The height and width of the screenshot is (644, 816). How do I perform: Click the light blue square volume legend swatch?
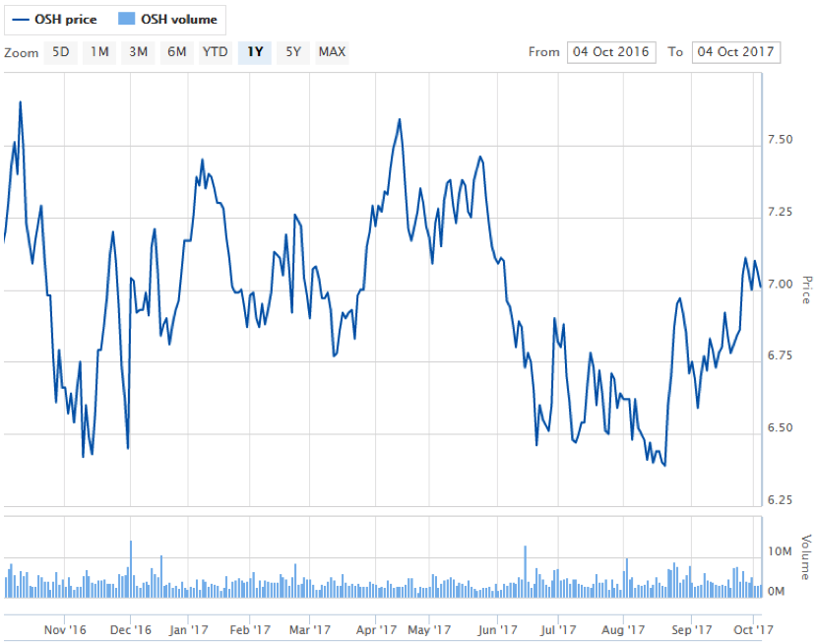coord(125,19)
